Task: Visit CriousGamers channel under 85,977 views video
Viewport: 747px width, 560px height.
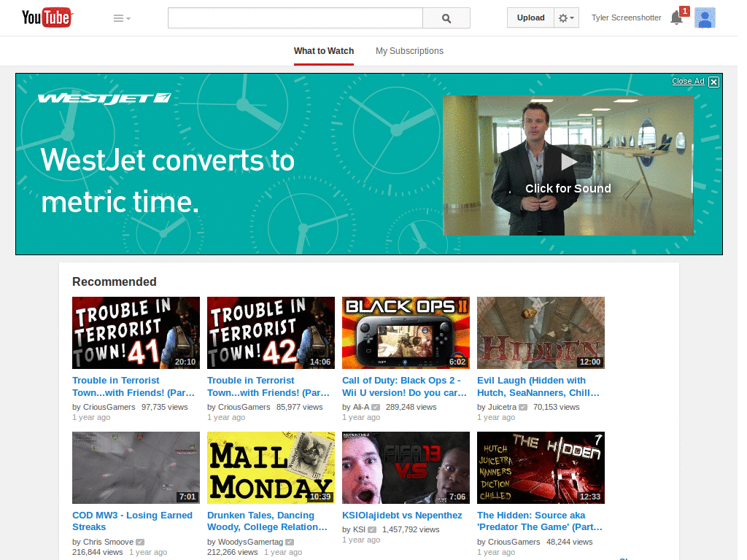Action: (244, 407)
